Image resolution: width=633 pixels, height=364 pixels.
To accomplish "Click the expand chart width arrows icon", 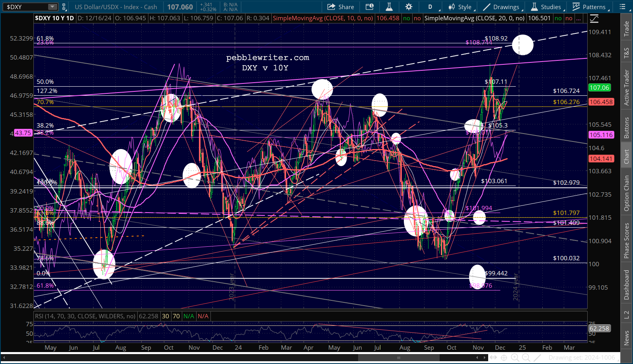I will (493, 358).
